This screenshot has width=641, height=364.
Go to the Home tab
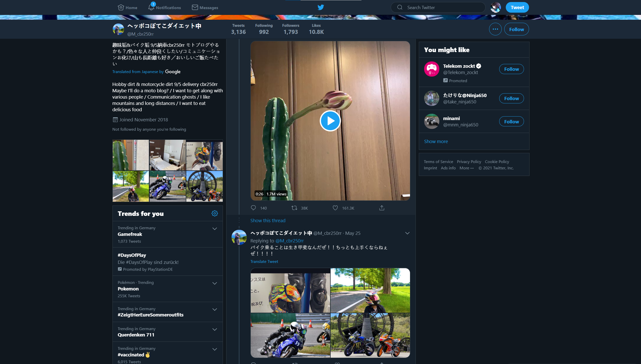point(127,8)
